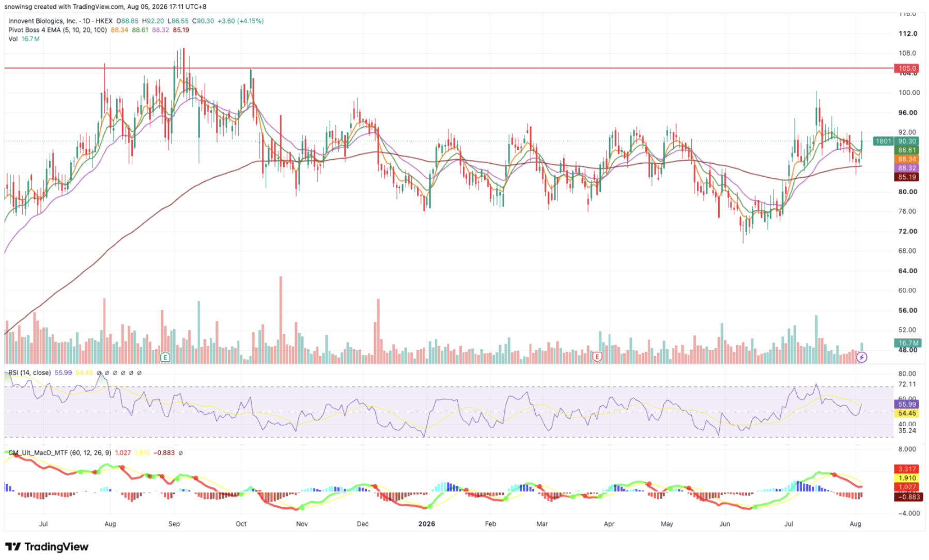Screen dimensions: 929x560
Task: Select the Innovent Biologics, Inc. symbol title
Action: point(43,21)
